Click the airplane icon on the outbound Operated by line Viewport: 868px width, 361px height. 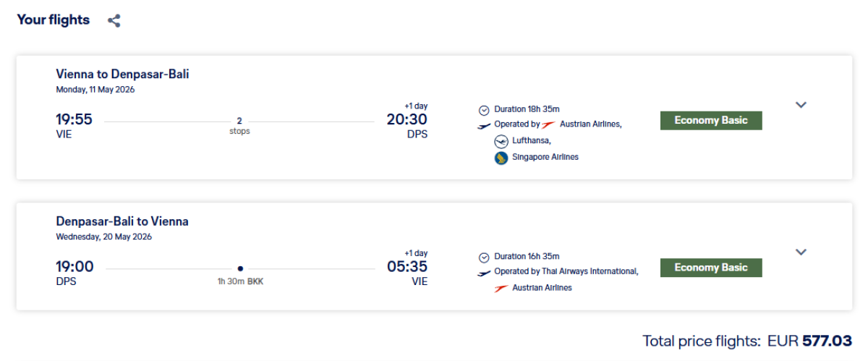coord(485,125)
